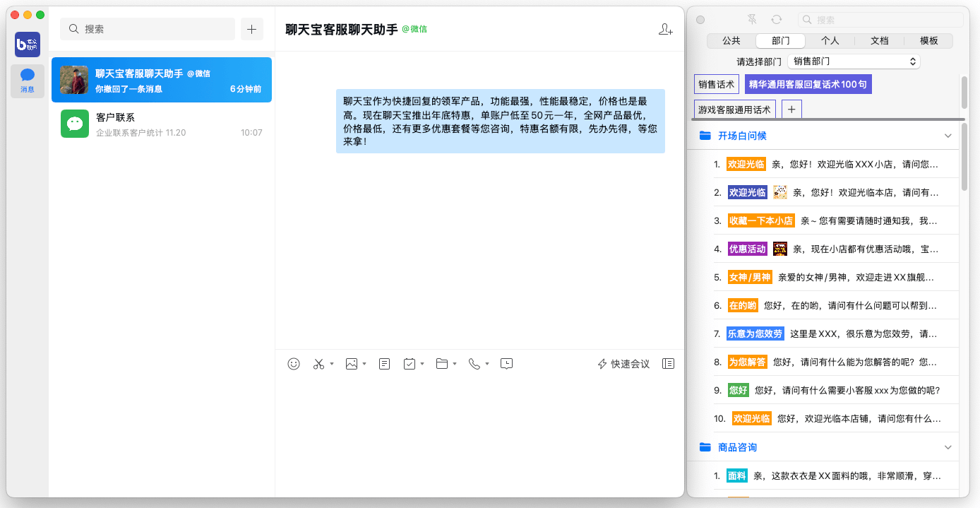Click the add member icon in chat header
Screen dimensions: 980x508
coord(665,29)
